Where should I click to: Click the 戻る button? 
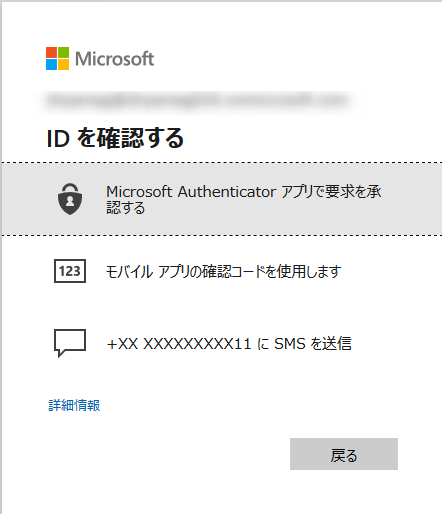click(x=344, y=454)
